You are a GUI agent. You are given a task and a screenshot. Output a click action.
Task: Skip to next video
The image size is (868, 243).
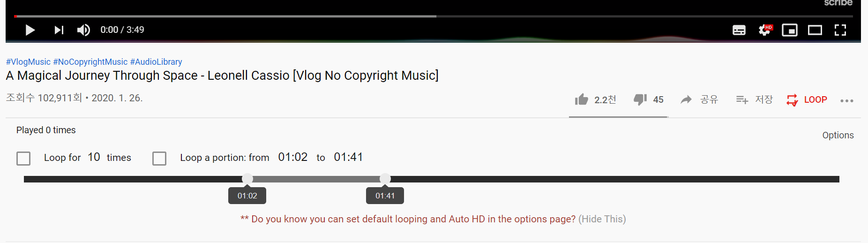pos(59,30)
